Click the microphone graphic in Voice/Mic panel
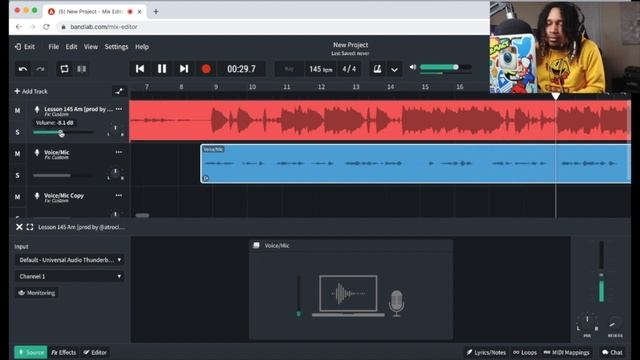The image size is (640, 360). click(396, 303)
